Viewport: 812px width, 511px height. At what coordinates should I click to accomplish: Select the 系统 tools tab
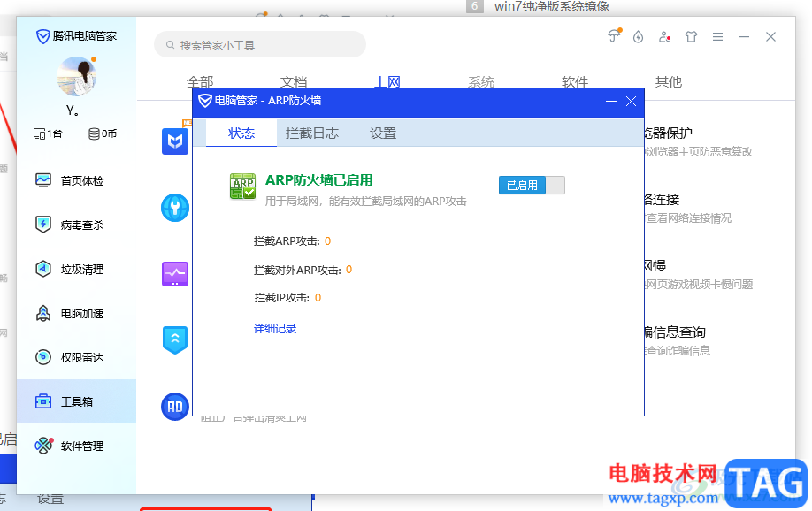coord(481,82)
